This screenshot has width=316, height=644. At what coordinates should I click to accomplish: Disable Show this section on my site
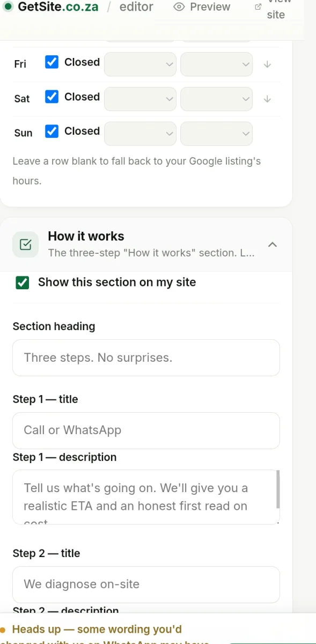tap(23, 282)
